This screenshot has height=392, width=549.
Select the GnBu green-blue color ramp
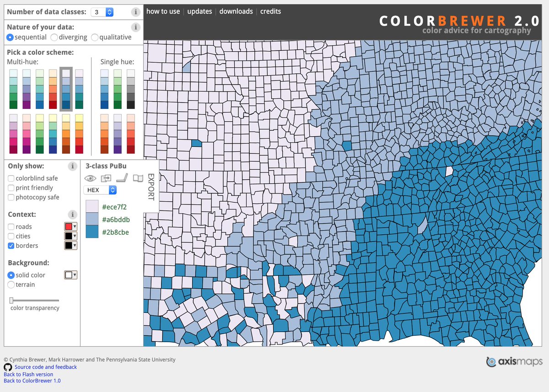click(40, 89)
